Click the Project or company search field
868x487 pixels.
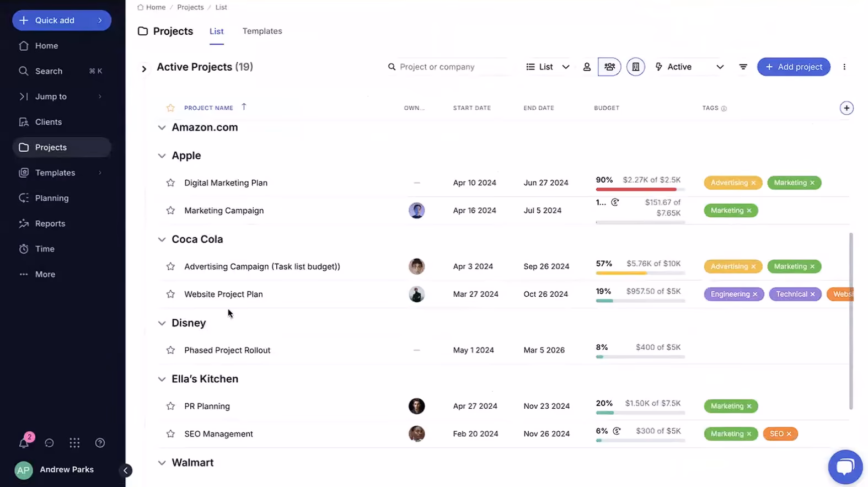click(447, 67)
